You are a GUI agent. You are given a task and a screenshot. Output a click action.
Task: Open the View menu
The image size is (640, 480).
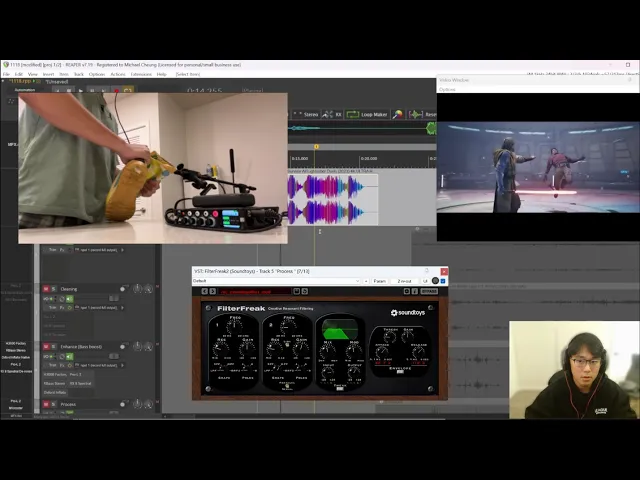33,74
